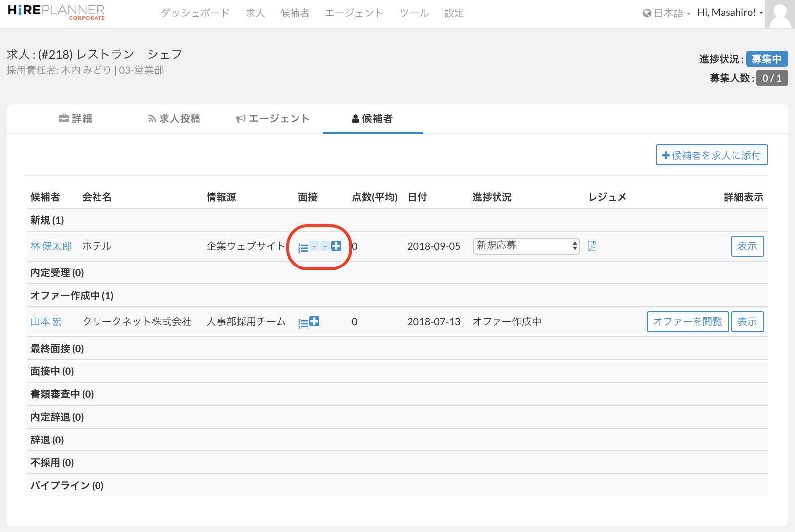Add an interview for 山本 宏 with plus icon

314,322
